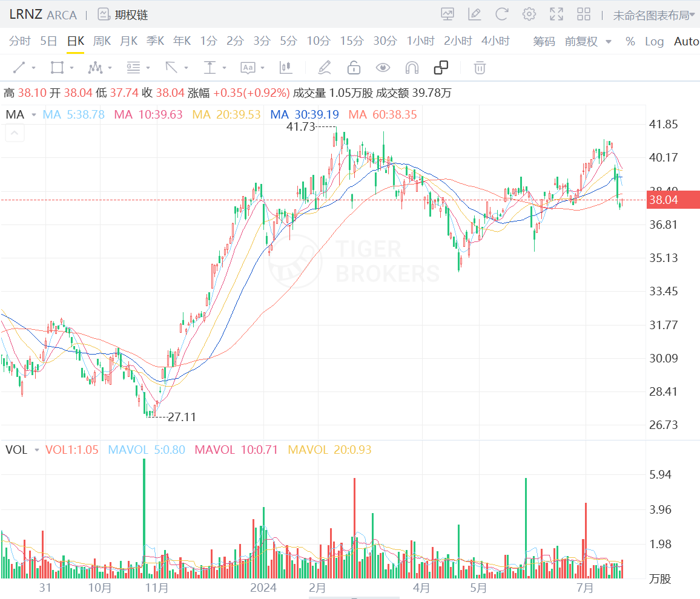Switch to 2分 interval

point(236,41)
